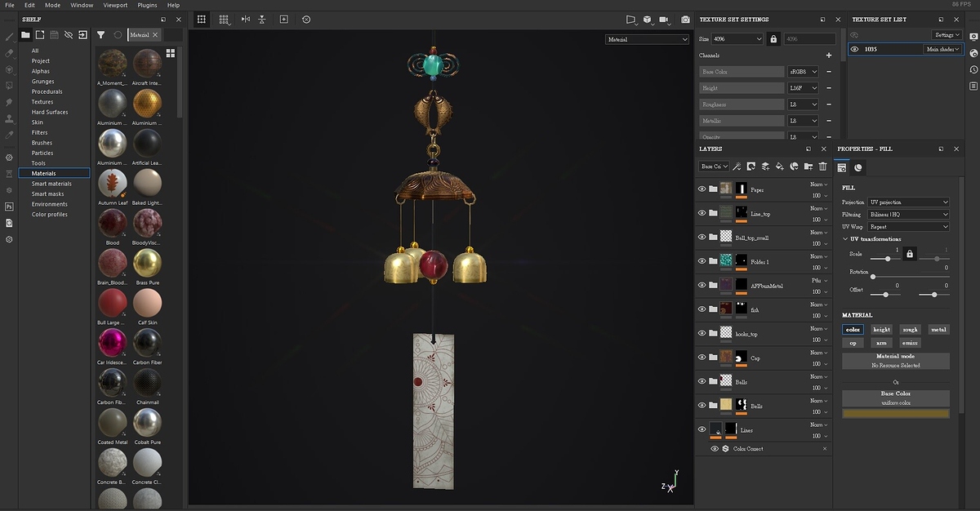The image size is (980, 511).
Task: Delete layer with the trash icon
Action: tap(823, 167)
